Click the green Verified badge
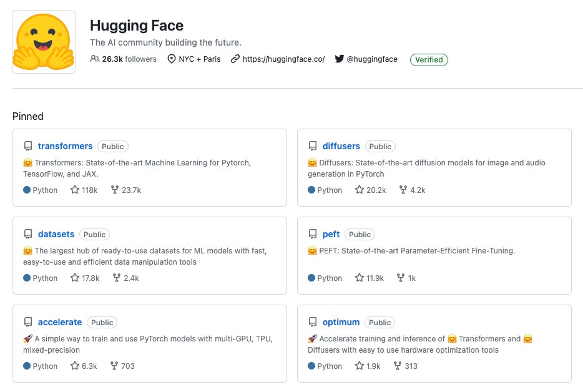The height and width of the screenshot is (392, 583). tap(429, 60)
